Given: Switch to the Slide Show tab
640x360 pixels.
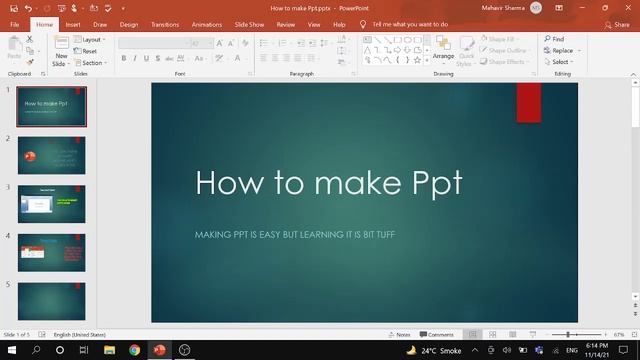Looking at the screenshot, I should click(x=249, y=24).
